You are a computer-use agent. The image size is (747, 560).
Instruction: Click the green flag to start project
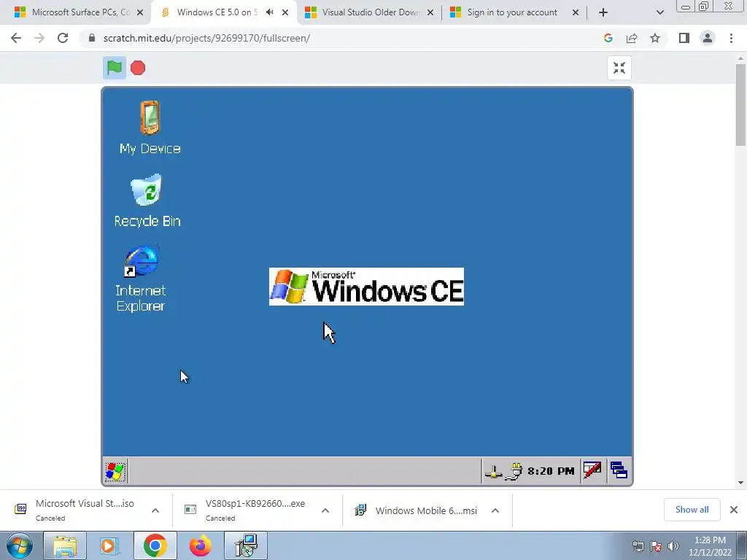pos(115,68)
